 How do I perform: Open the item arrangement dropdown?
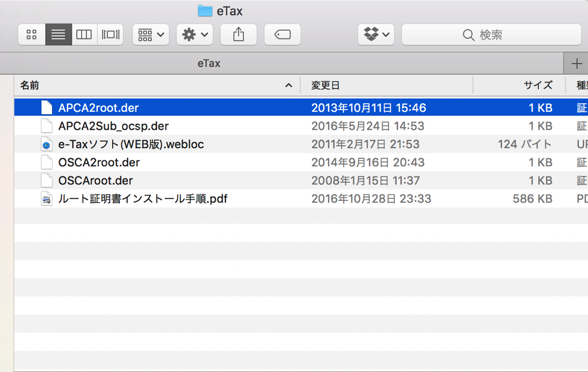[x=151, y=34]
